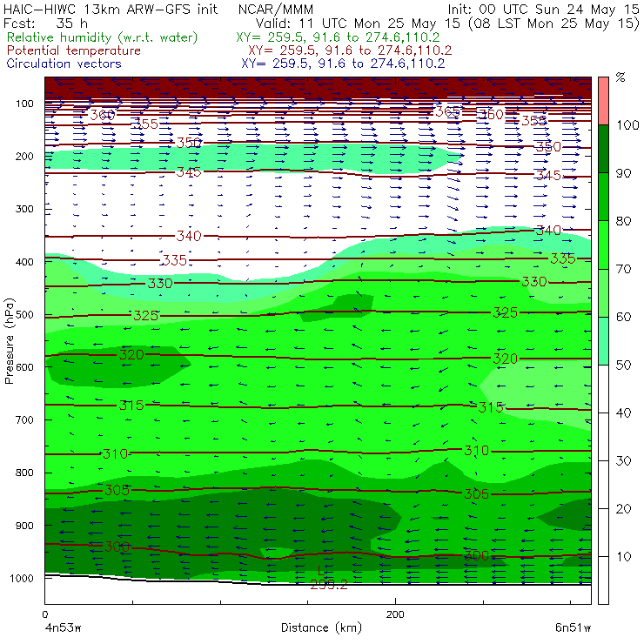Choose the 50–60% aquamarine color bar segment

[603, 341]
